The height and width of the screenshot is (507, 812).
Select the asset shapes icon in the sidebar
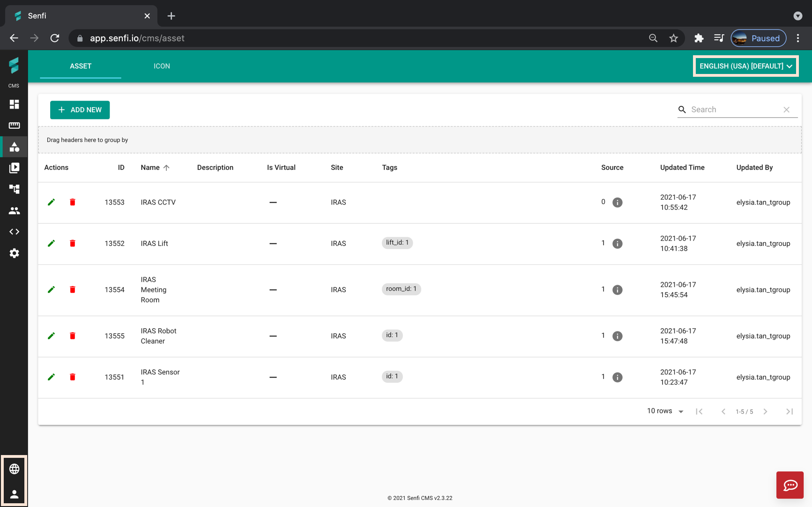(14, 147)
